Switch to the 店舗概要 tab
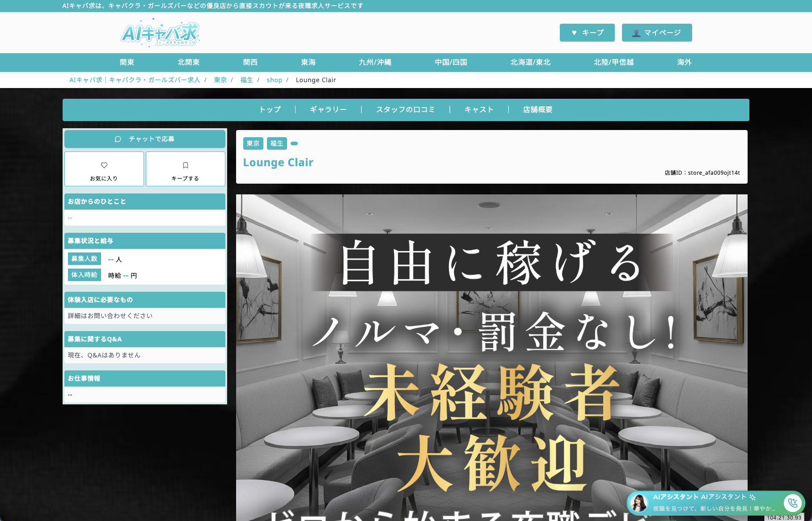The width and height of the screenshot is (812, 521). (538, 110)
